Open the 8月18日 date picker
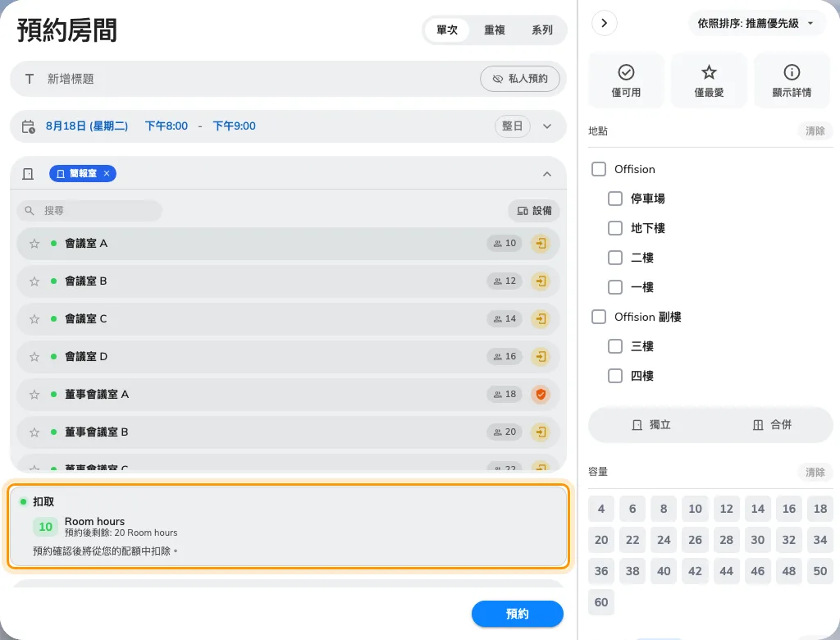The width and height of the screenshot is (840, 640). click(x=87, y=126)
